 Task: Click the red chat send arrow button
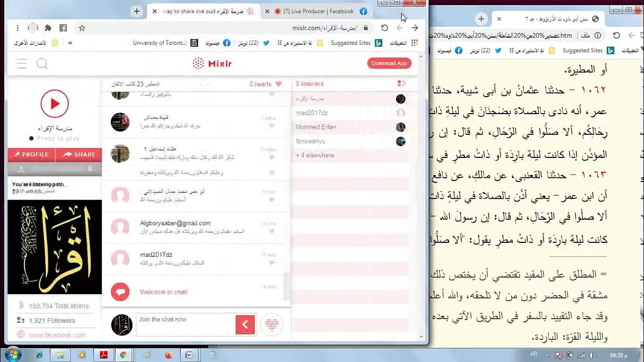coord(245,324)
